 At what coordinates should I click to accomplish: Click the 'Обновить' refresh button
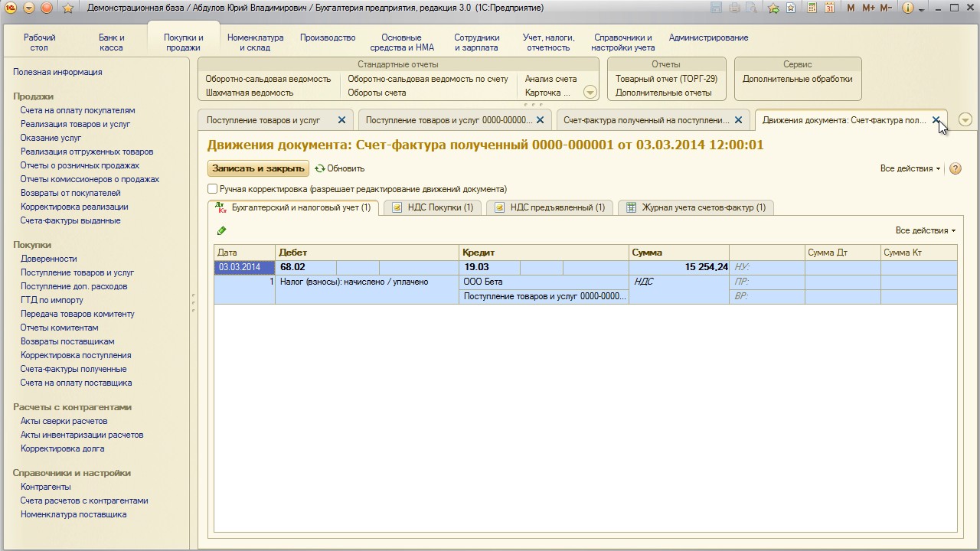click(x=340, y=168)
